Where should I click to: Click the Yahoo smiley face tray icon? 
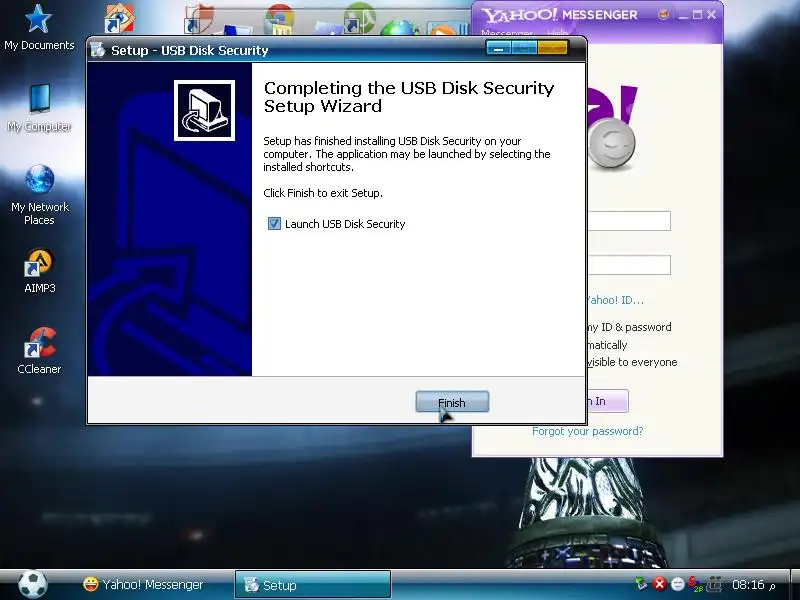click(677, 584)
